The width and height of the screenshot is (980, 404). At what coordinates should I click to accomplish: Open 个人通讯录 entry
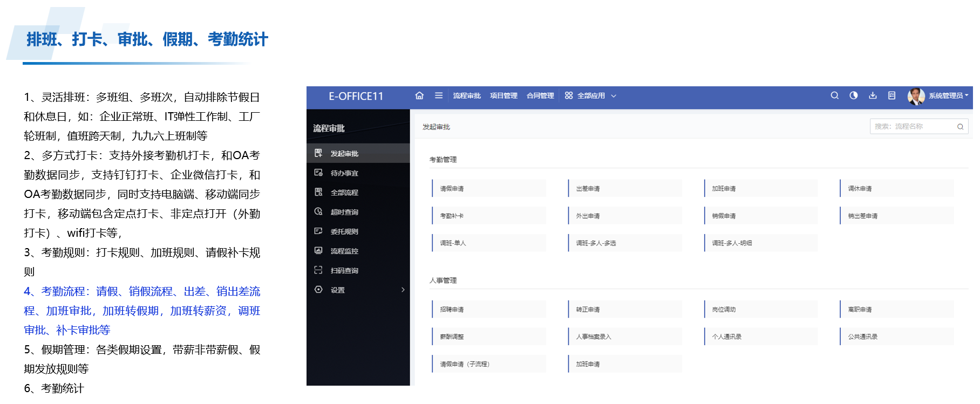(x=761, y=336)
